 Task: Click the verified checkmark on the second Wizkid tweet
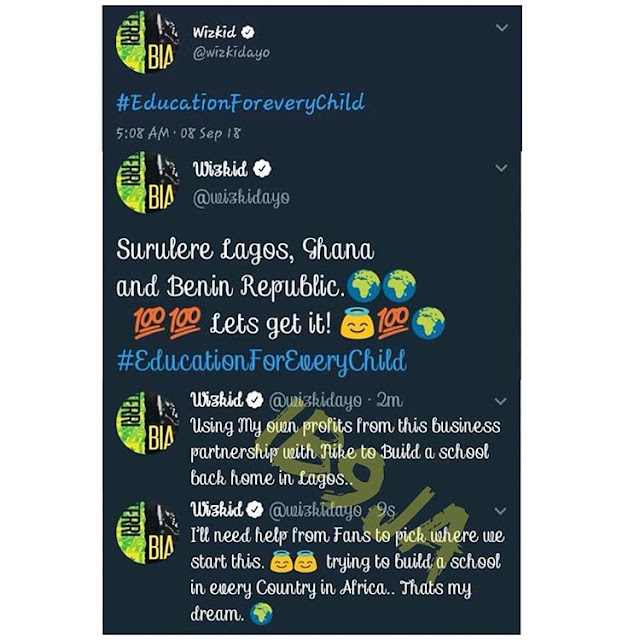coord(262,169)
